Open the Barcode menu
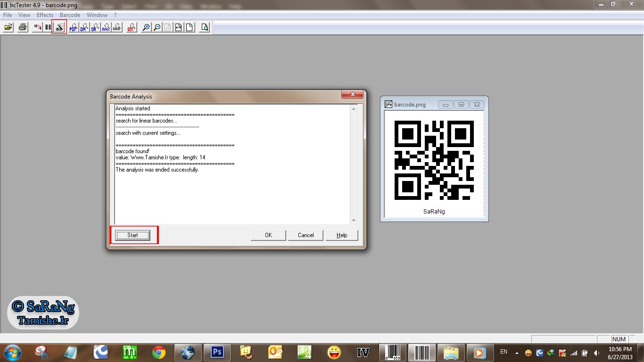Viewport: 644px width, 362px height. pos(70,15)
